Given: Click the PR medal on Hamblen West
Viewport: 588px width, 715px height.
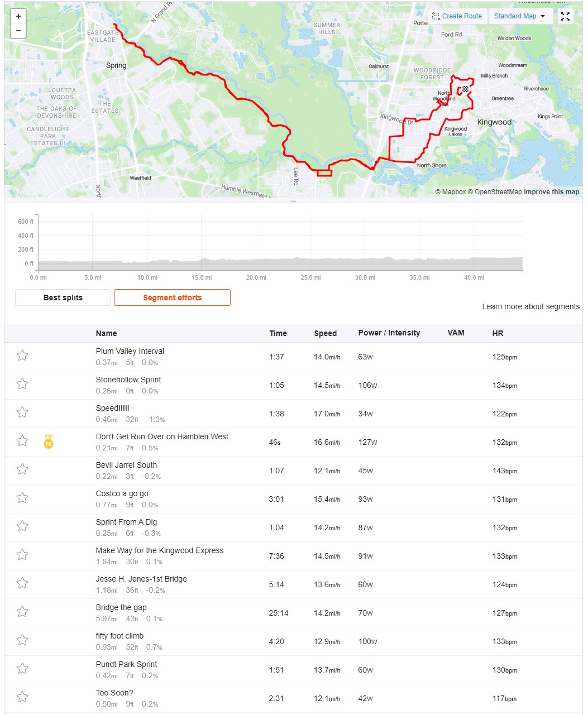Looking at the screenshot, I should (49, 442).
